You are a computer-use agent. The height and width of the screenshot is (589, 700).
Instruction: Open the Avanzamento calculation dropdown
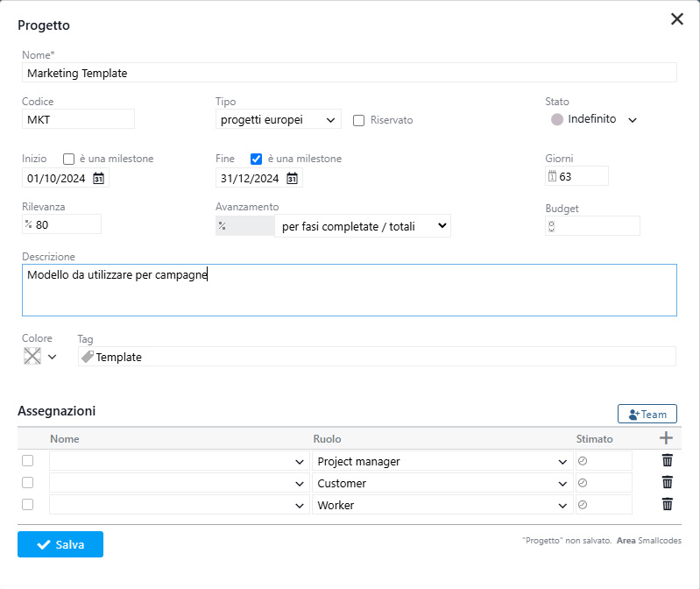click(x=362, y=226)
